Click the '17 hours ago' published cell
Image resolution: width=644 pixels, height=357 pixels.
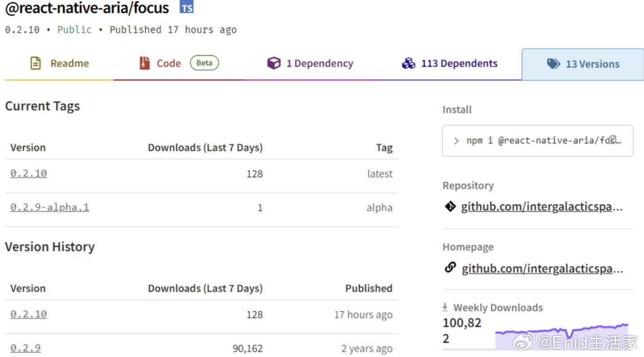click(363, 315)
